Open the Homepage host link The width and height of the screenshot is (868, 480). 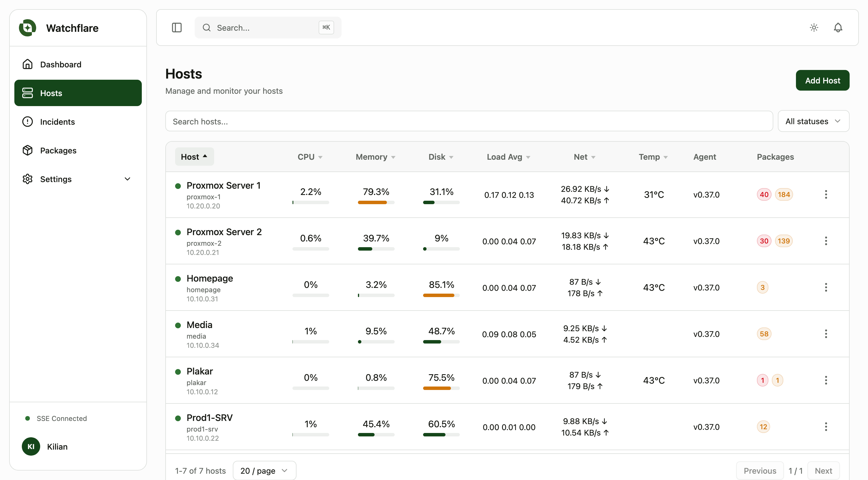coord(210,278)
